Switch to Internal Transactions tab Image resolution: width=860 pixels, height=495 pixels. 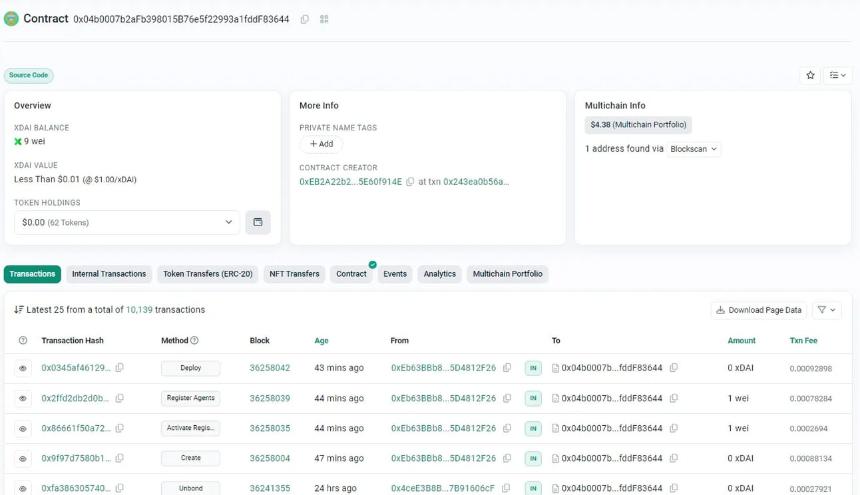109,274
